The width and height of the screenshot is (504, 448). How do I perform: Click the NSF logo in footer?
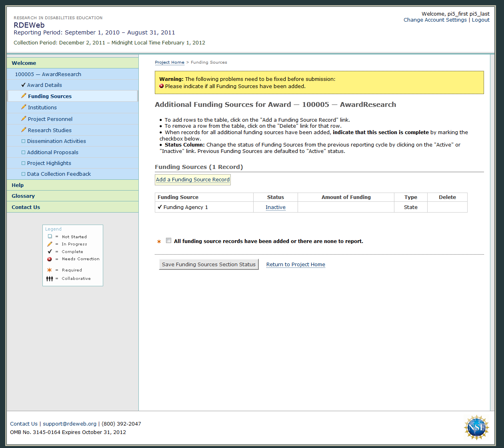pos(476,427)
